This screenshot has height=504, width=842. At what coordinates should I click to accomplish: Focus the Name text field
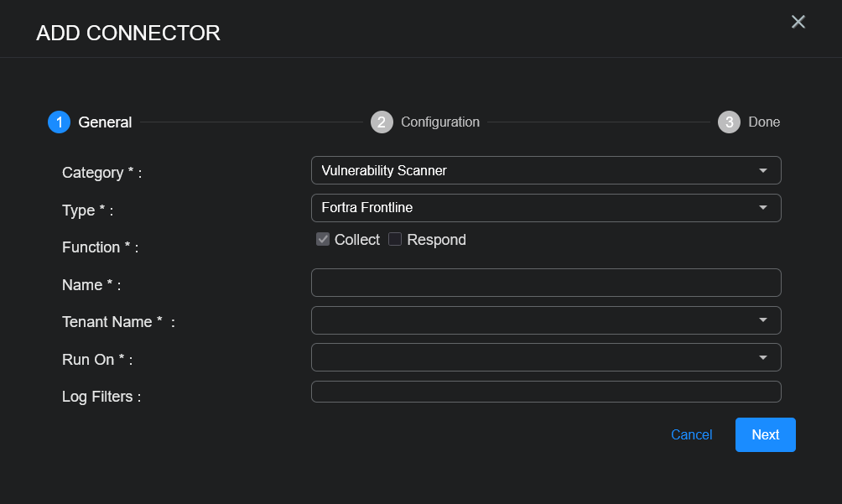tap(545, 283)
